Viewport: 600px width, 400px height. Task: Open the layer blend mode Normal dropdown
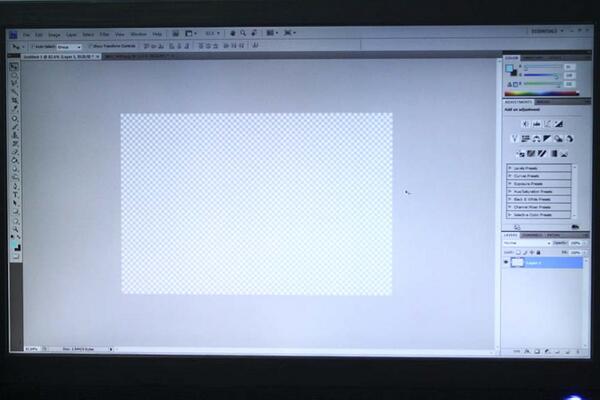pos(527,243)
